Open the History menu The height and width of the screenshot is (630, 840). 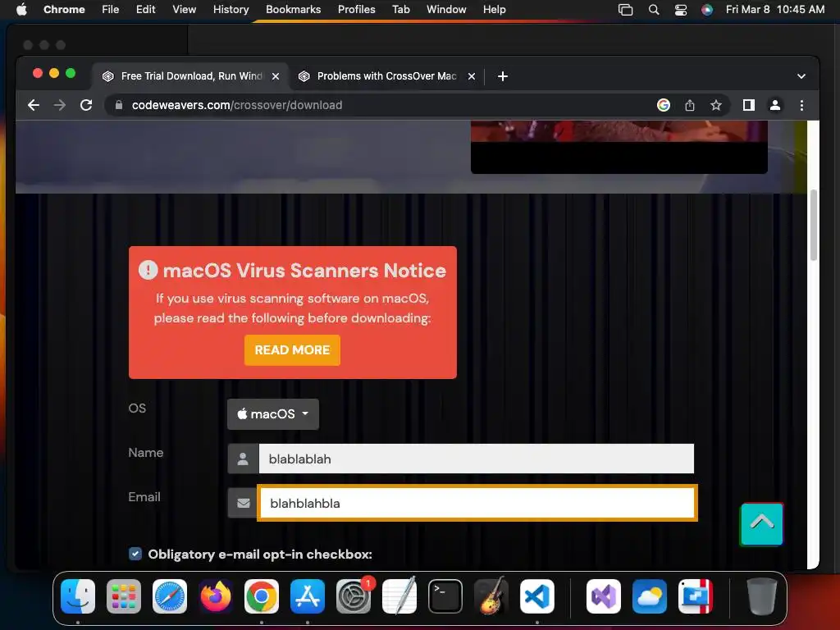pyautogui.click(x=231, y=9)
